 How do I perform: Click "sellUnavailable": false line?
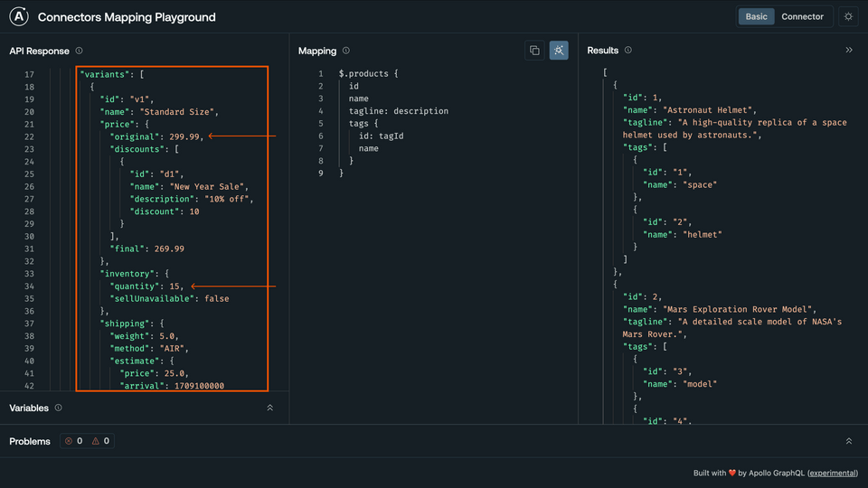169,299
